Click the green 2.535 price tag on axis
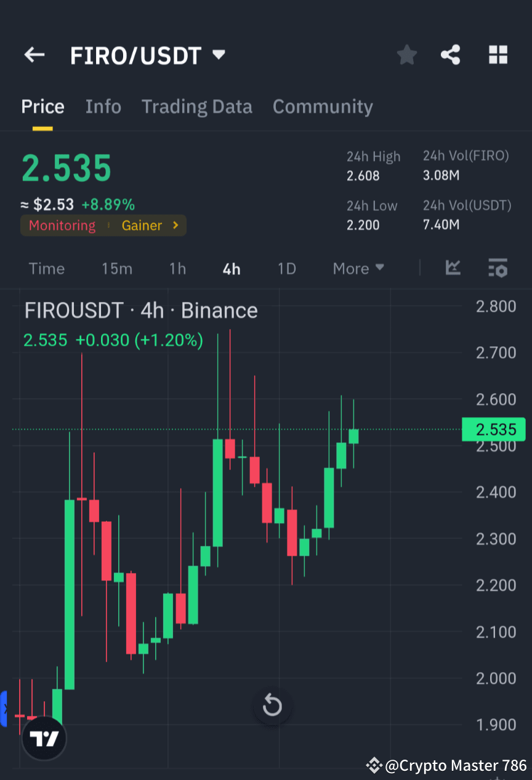532x780 pixels. (493, 429)
